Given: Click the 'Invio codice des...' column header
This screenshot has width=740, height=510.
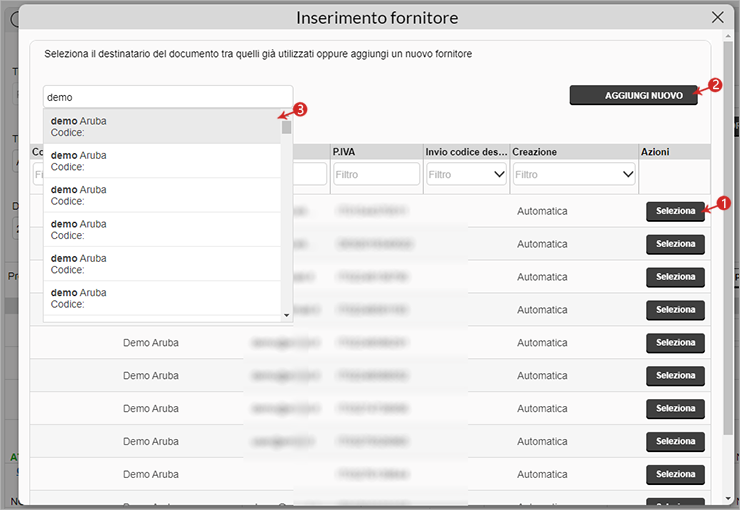Looking at the screenshot, I should coord(466,152).
